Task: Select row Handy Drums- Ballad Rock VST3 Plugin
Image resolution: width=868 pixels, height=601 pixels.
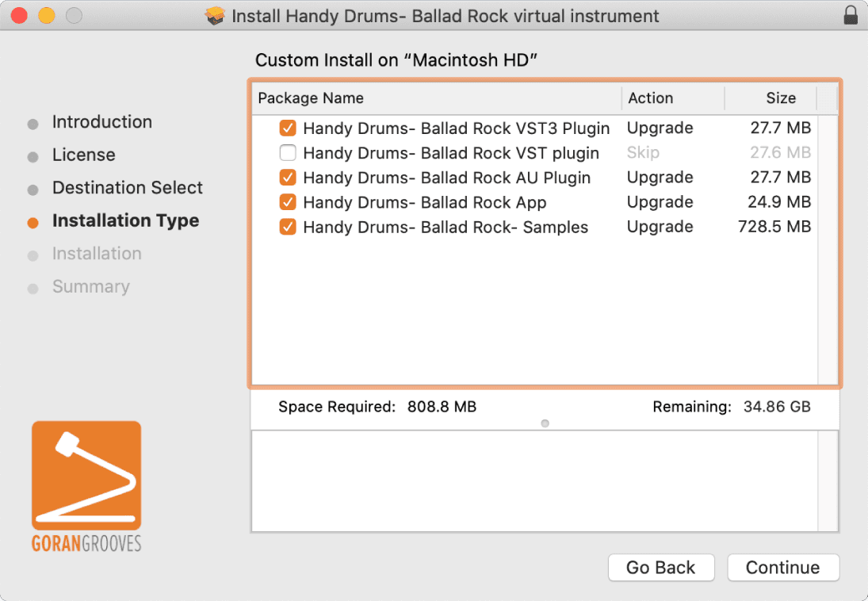Action: click(535, 128)
